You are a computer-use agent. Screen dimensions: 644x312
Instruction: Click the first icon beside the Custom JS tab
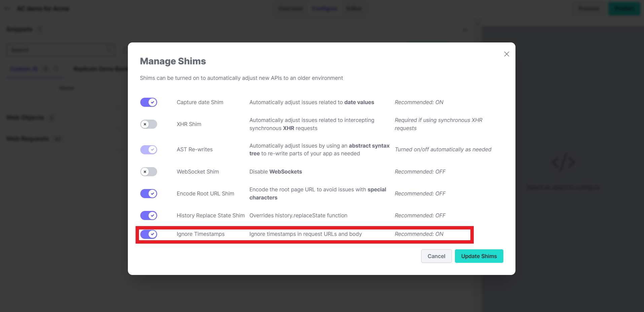[x=46, y=69]
